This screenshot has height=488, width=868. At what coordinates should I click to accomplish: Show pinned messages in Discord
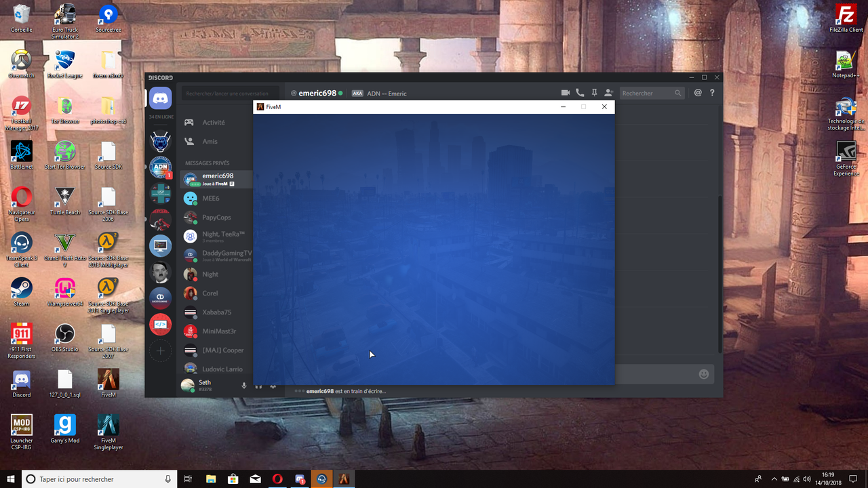tap(594, 93)
